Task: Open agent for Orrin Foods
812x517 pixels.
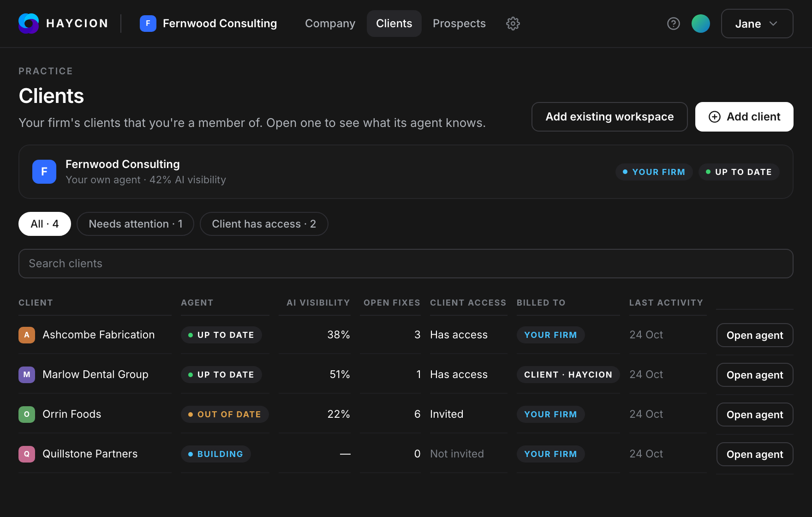Action: pyautogui.click(x=755, y=415)
